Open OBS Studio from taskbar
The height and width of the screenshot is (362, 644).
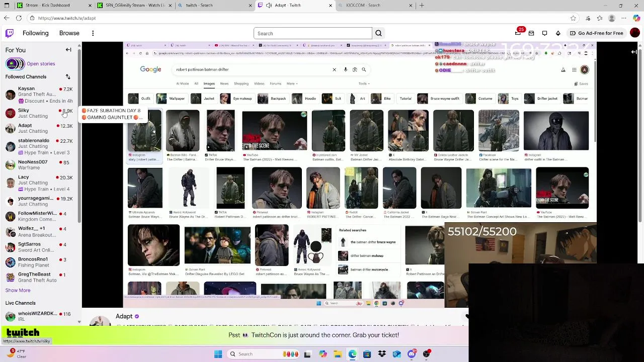click(x=427, y=354)
